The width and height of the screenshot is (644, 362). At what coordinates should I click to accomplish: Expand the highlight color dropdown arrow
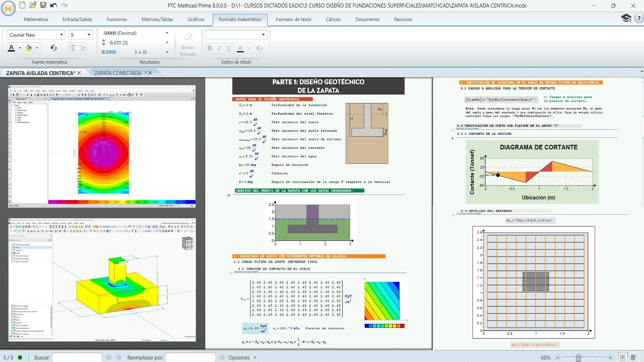click(37, 48)
